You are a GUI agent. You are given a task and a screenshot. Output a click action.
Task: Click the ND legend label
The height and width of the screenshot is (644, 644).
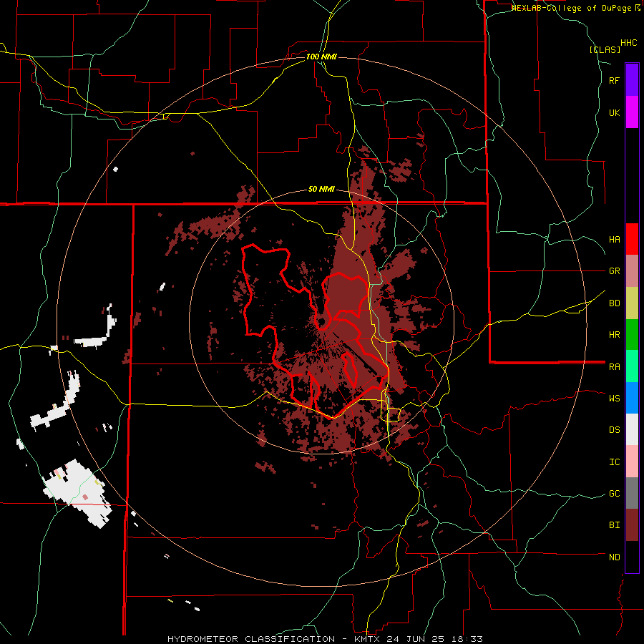click(x=614, y=557)
